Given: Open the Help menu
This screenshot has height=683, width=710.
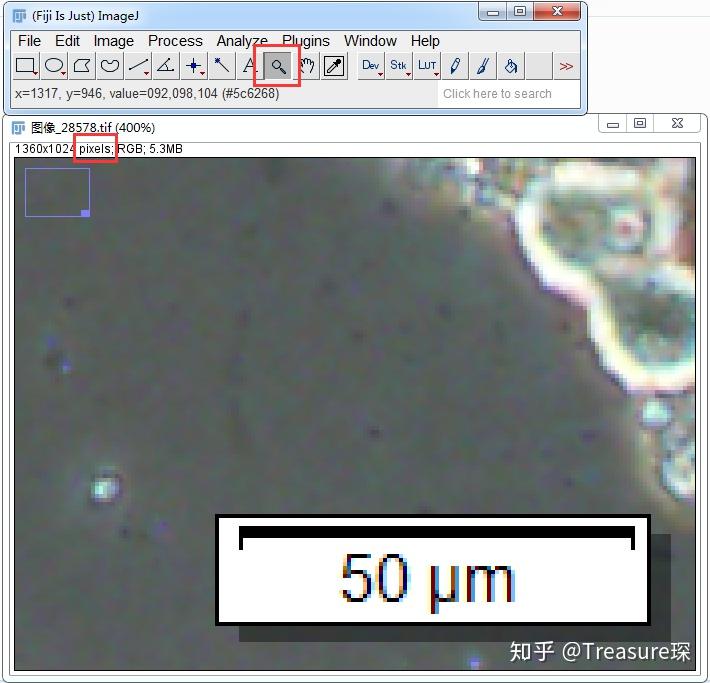Looking at the screenshot, I should click(x=425, y=41).
